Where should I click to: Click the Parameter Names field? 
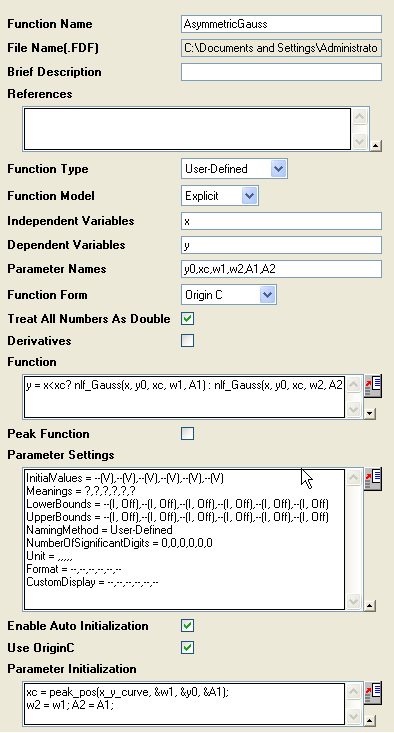pos(281,269)
